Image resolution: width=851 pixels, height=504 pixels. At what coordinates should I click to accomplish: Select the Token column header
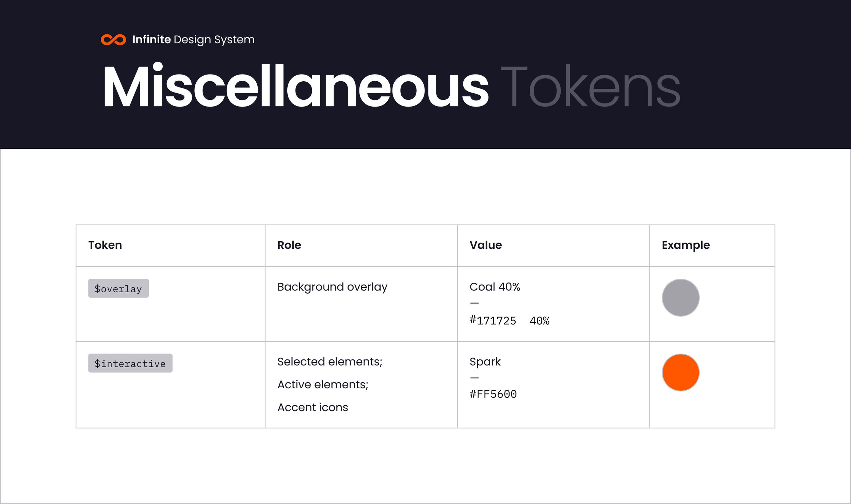pos(105,245)
